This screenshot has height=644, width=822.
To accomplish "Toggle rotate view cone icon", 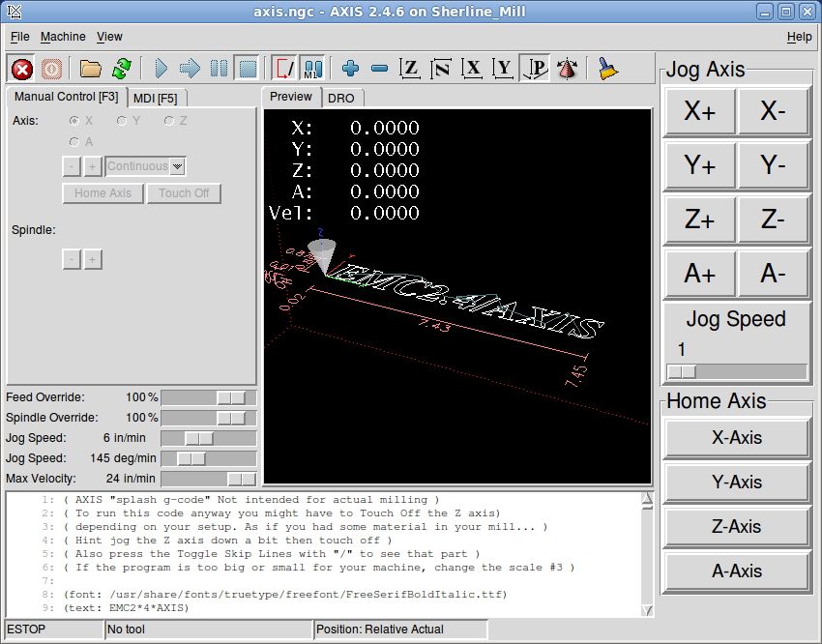I will click(x=568, y=69).
